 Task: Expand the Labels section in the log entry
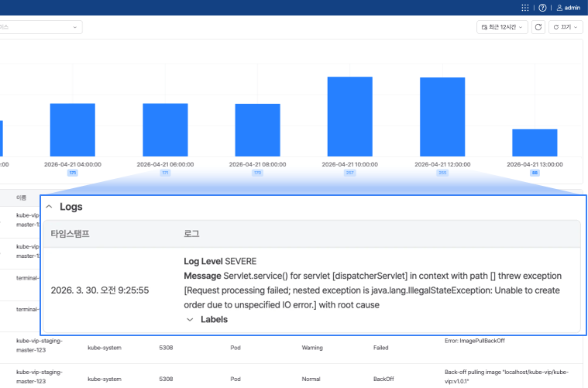pyautogui.click(x=190, y=319)
